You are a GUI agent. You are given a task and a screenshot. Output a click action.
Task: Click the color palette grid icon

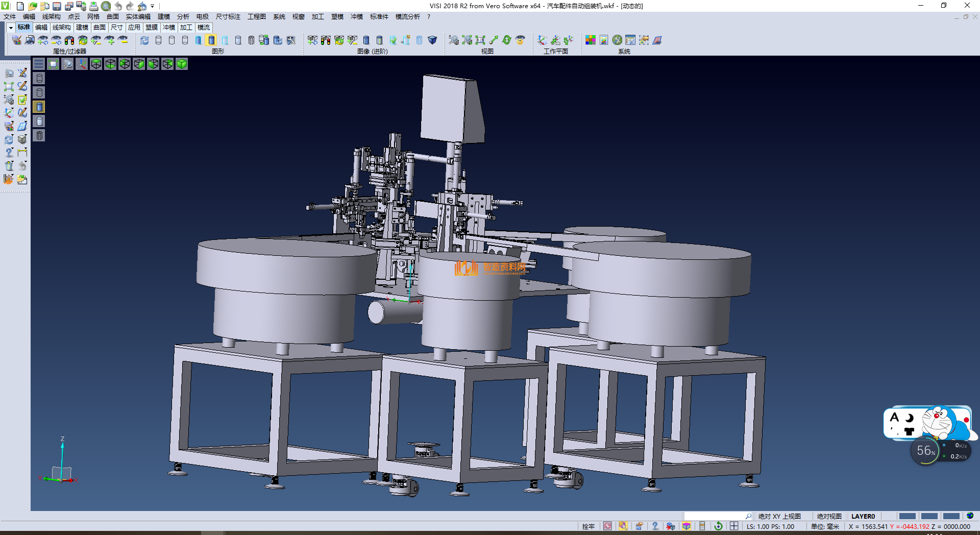pos(590,40)
